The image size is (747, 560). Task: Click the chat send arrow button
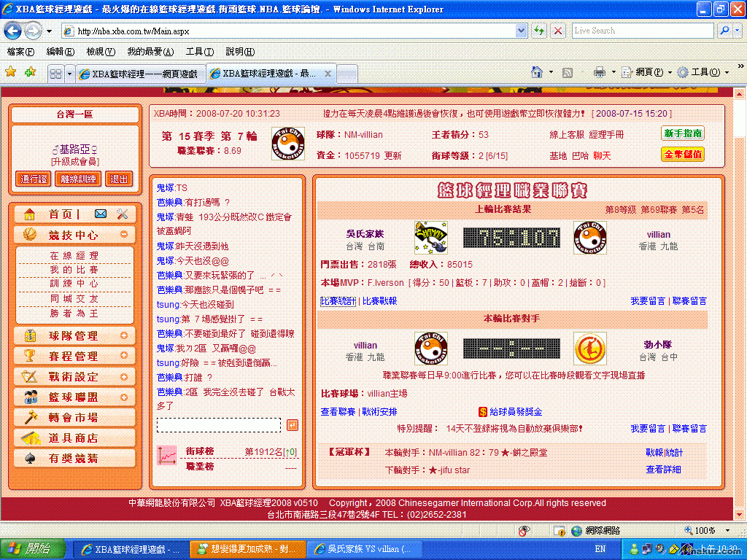coord(293,425)
